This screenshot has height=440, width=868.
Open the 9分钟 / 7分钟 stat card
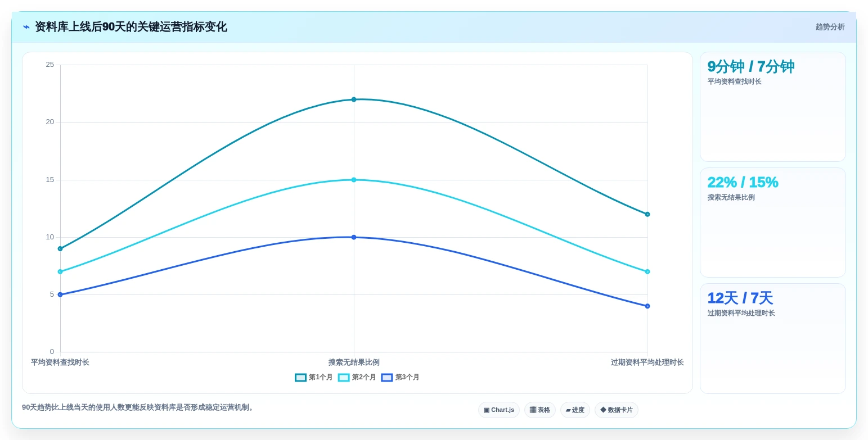773,107
